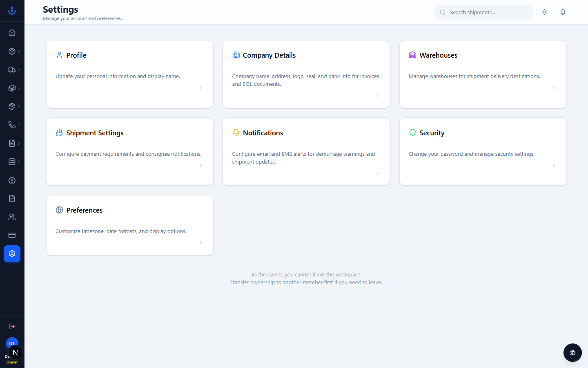Screen dimensions: 588x368
Task: Click the "Settings" page heading
Action: pos(60,9)
